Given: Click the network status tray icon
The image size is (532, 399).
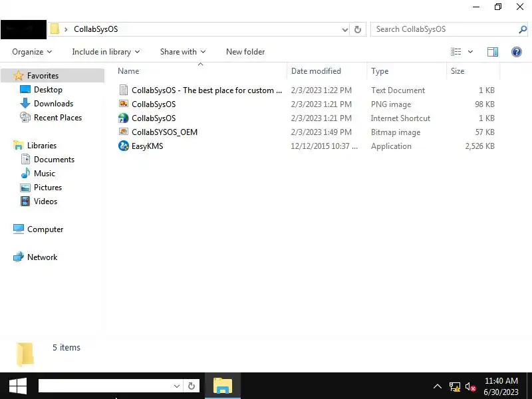Looking at the screenshot, I should click(455, 386).
